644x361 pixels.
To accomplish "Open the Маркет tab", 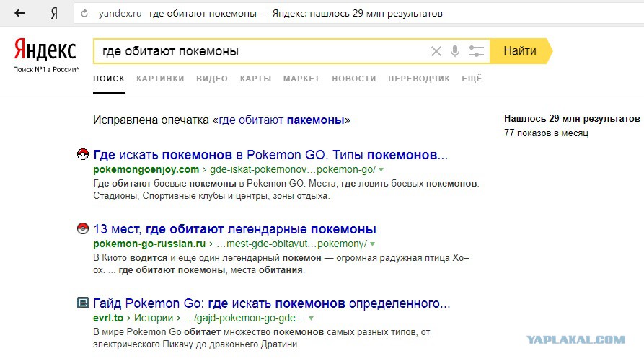I will (x=301, y=79).
